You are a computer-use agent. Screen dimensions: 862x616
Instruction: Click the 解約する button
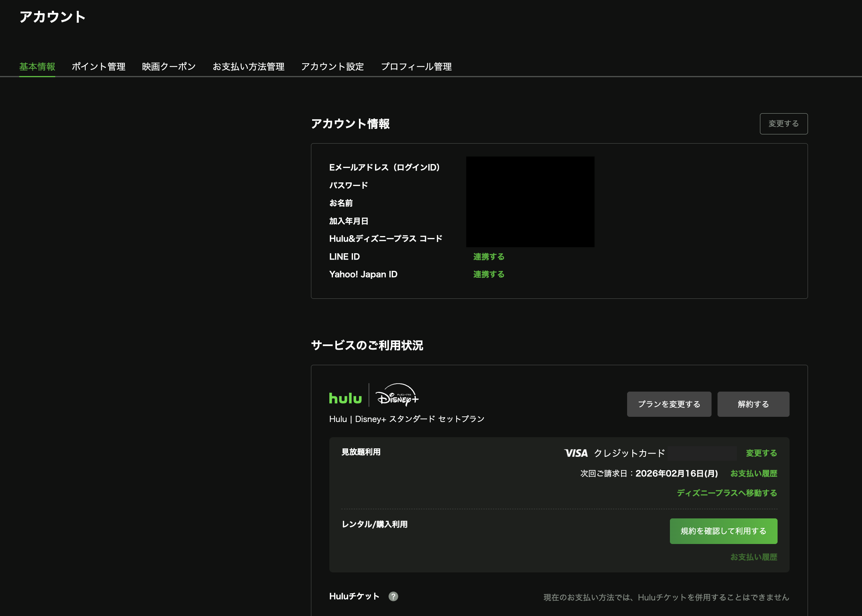pyautogui.click(x=753, y=404)
